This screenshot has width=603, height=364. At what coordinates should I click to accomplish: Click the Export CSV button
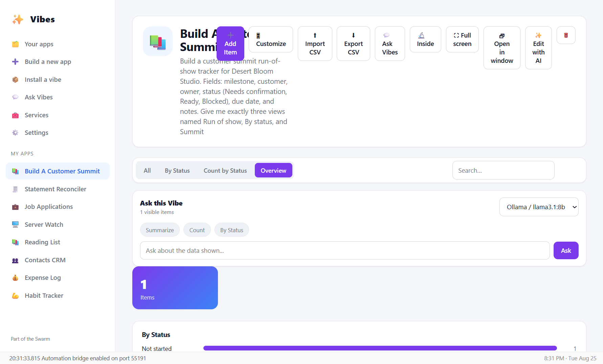(353, 44)
